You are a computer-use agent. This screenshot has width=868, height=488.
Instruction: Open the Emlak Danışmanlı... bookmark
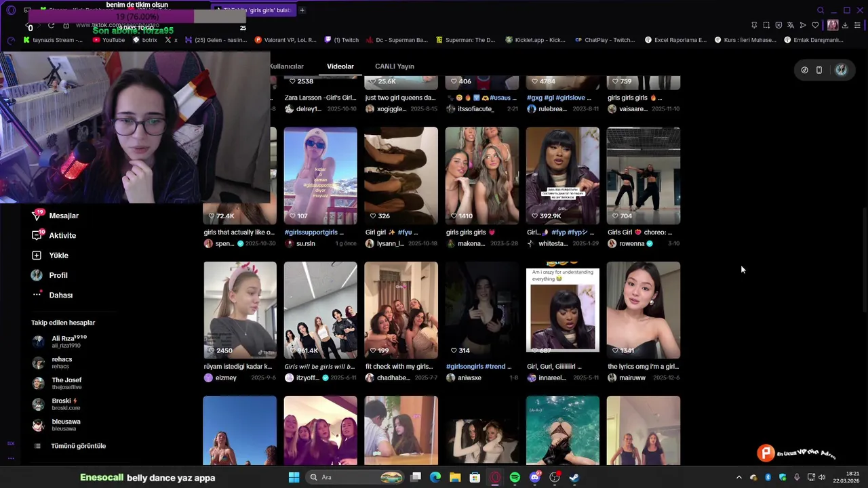click(814, 40)
